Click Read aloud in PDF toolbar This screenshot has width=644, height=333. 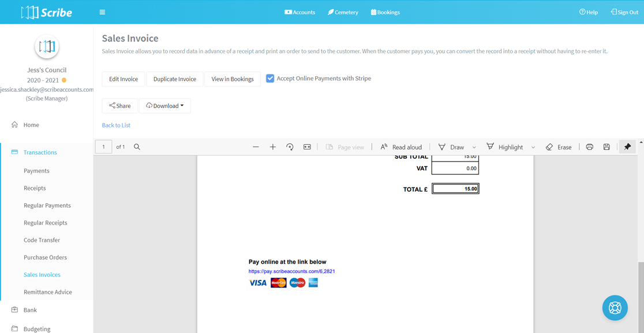point(401,147)
